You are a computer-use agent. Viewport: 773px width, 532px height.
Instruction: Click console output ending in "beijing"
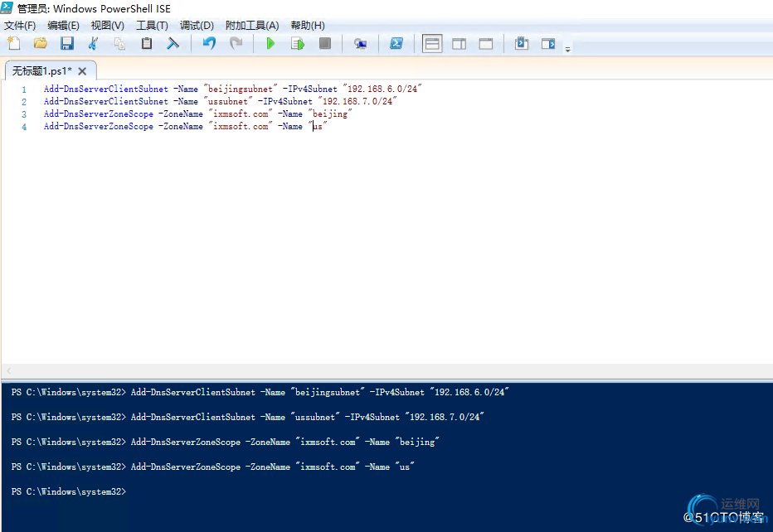[226, 442]
